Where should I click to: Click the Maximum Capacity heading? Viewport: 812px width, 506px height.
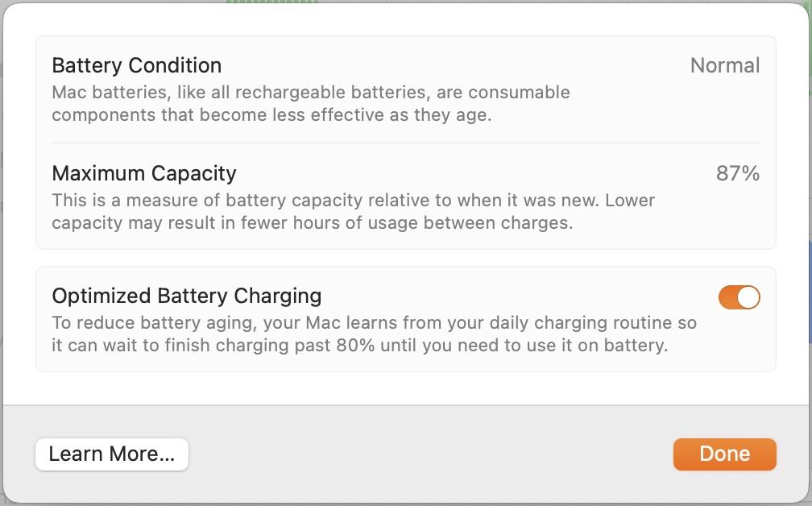[x=144, y=173]
